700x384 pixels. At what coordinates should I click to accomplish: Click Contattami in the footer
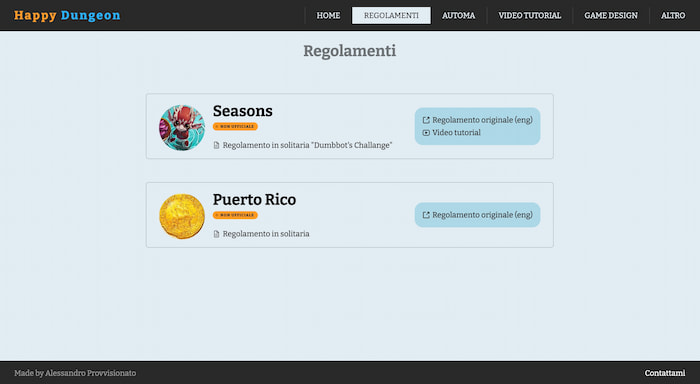pos(665,373)
